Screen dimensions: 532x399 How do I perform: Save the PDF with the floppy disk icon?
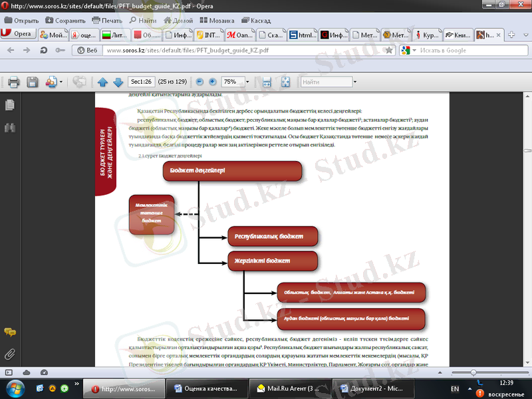(x=32, y=82)
